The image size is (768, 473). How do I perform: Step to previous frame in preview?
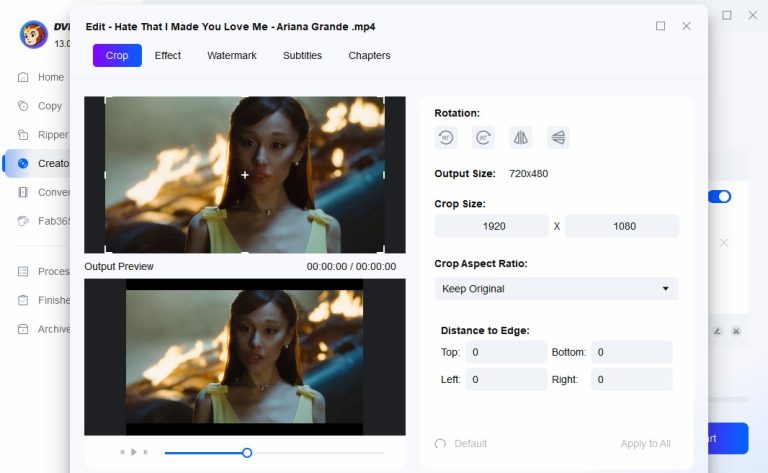(x=122, y=452)
